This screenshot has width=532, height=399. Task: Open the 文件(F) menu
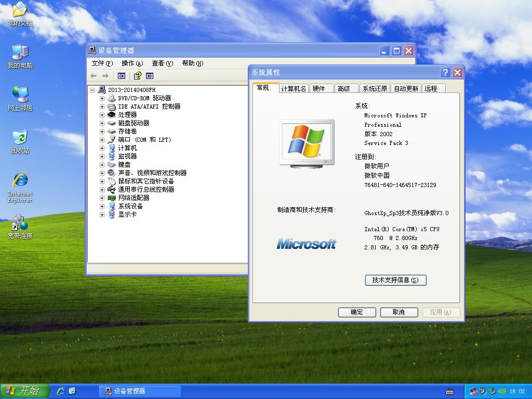coord(102,63)
